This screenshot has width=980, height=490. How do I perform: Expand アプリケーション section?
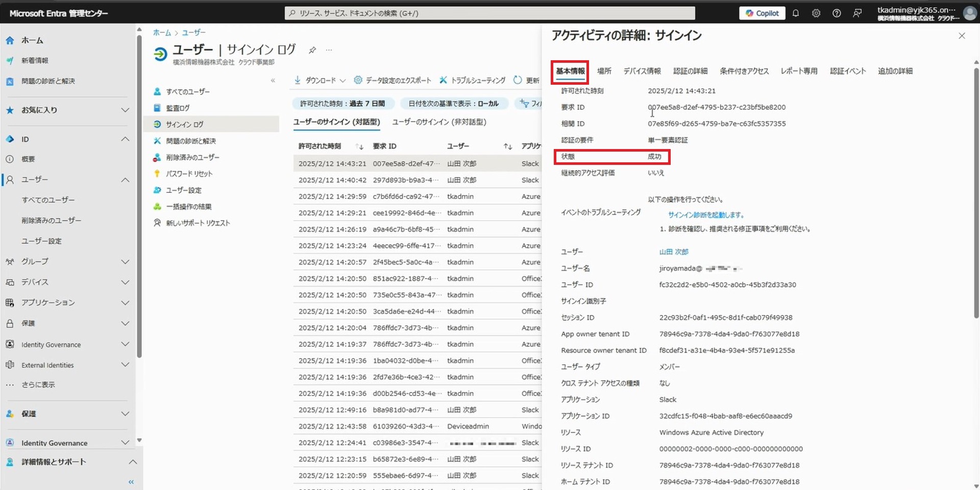(x=125, y=303)
